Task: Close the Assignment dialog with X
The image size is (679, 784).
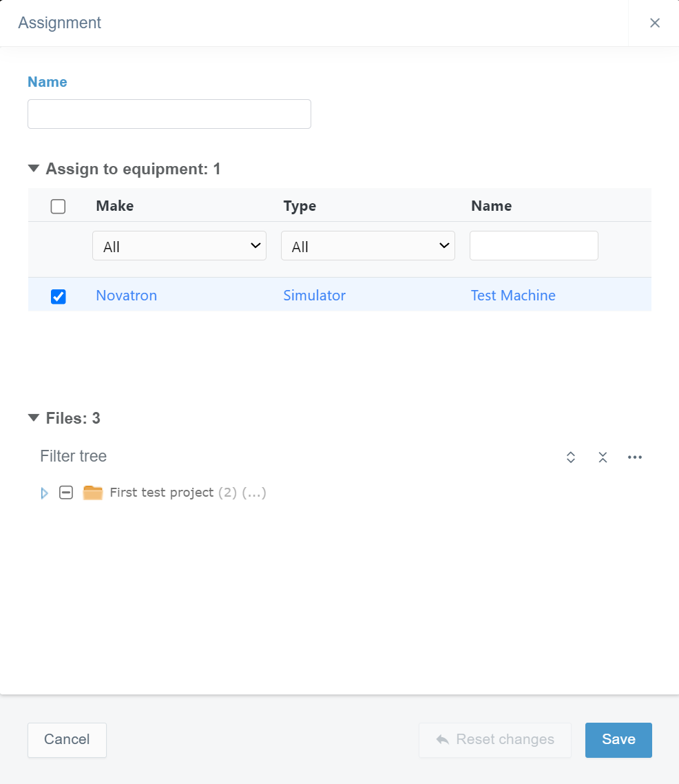Action: pyautogui.click(x=655, y=23)
